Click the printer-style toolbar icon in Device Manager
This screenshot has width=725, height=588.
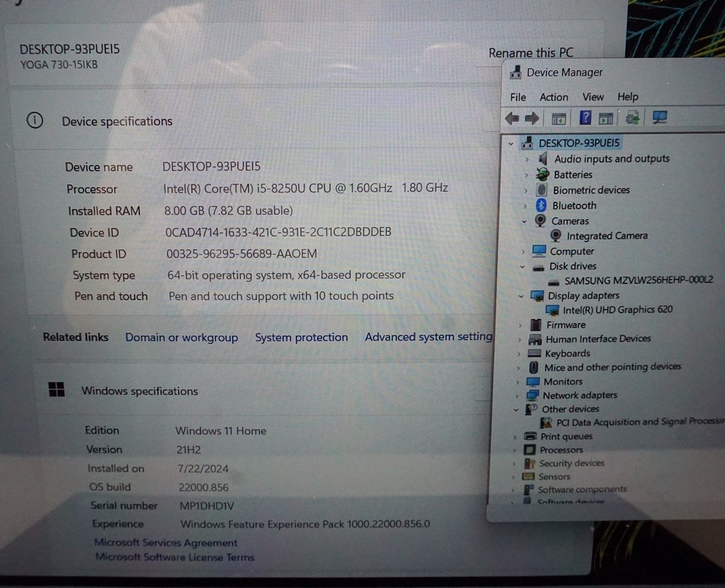tap(633, 118)
